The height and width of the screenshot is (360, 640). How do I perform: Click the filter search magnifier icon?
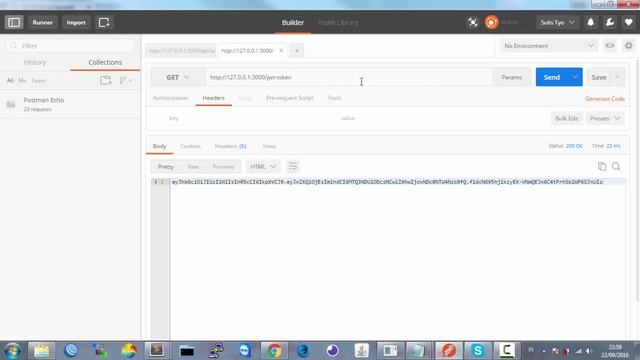pos(14,46)
